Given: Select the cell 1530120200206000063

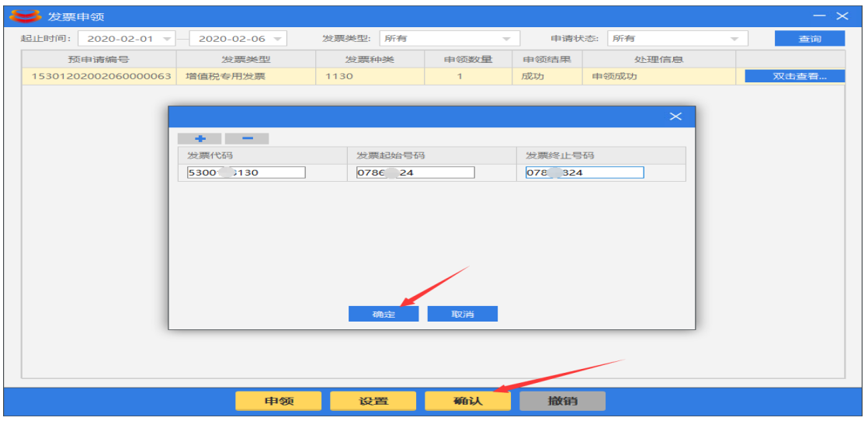Looking at the screenshot, I should pyautogui.click(x=99, y=76).
